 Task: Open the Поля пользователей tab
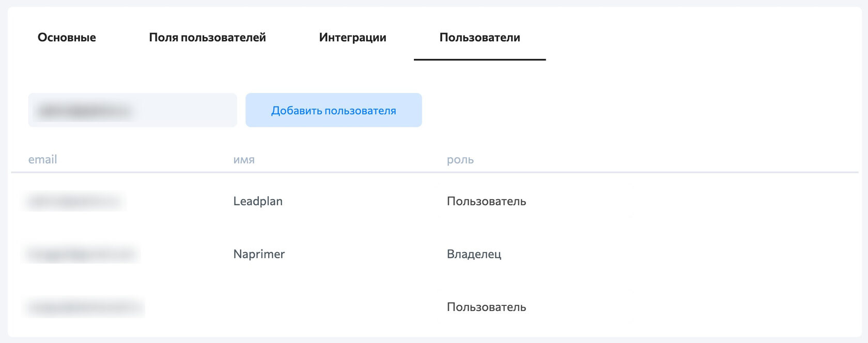[207, 38]
